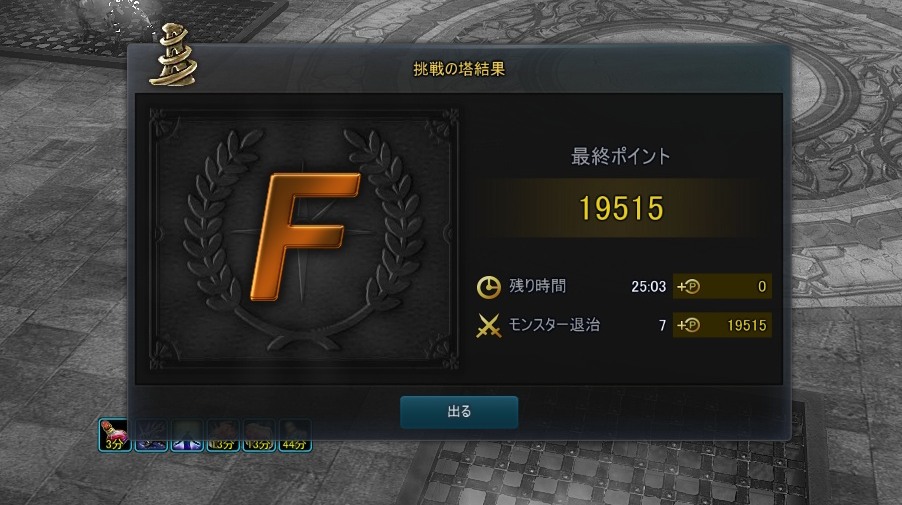
Task: Click the +P icon in remaining time row
Action: point(688,286)
